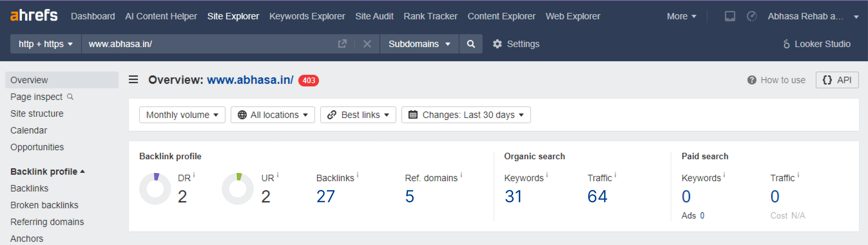Click Organic search Traffic info icon
868x245 pixels.
tap(615, 175)
